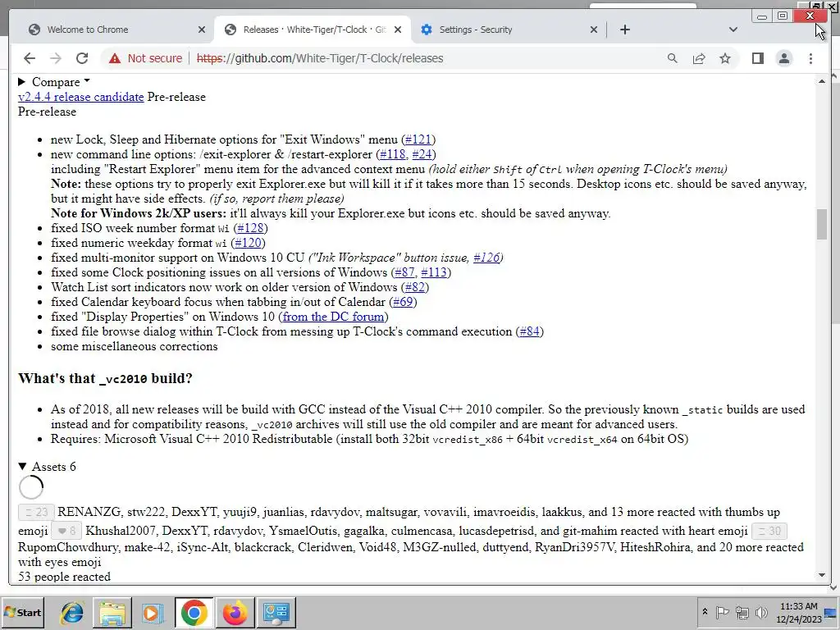Click the eyes reaction button 30

(x=769, y=531)
